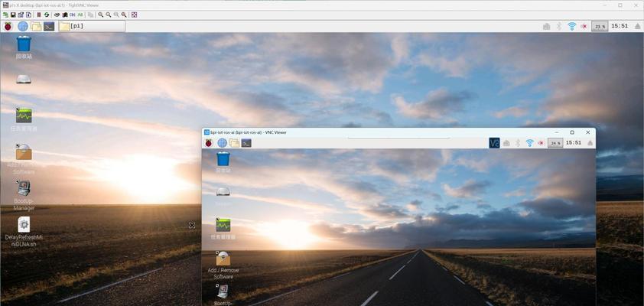Click TightVNC Zoom Out magnifier icon
The width and height of the screenshot is (644, 306).
coord(109,15)
